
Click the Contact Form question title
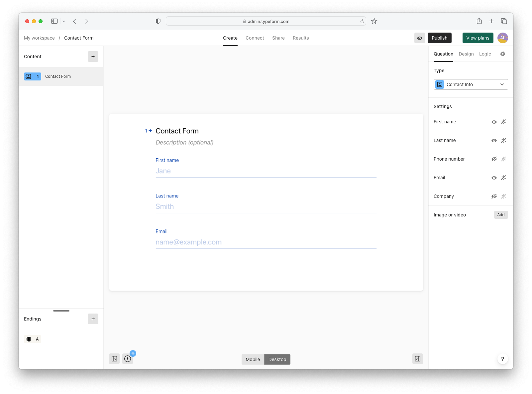(177, 131)
